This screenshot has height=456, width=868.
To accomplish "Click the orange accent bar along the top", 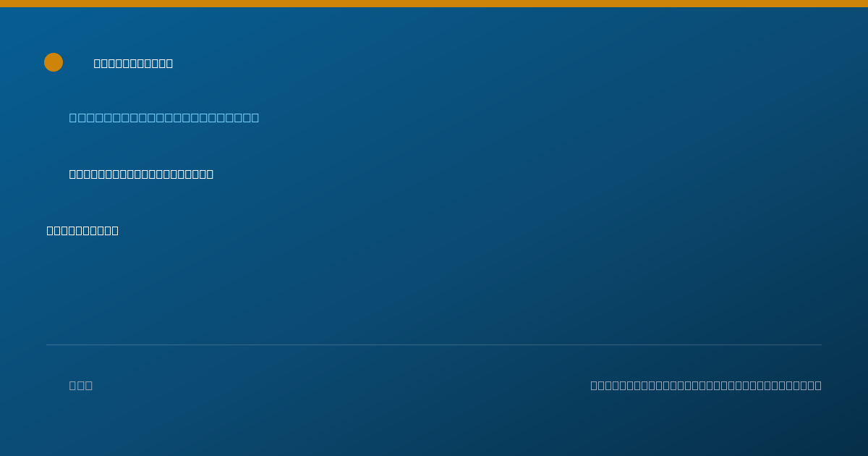I will tap(434, 4).
